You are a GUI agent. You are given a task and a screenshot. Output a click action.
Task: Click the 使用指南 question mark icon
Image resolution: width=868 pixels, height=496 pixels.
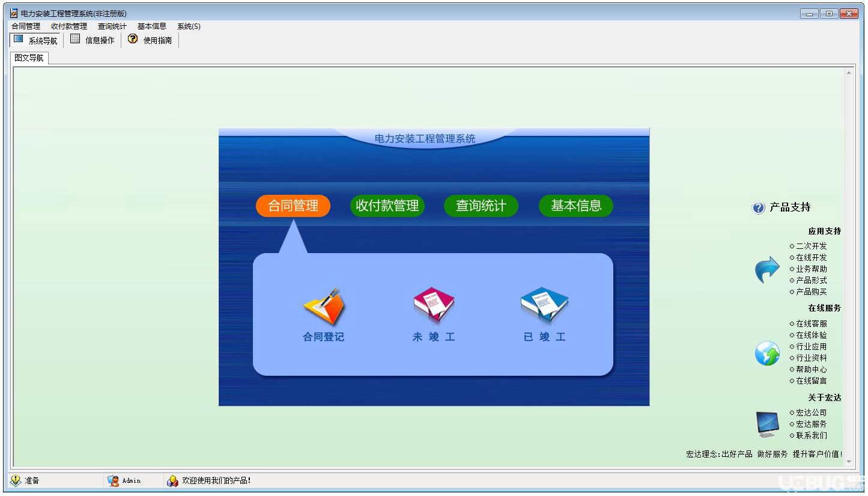(133, 39)
